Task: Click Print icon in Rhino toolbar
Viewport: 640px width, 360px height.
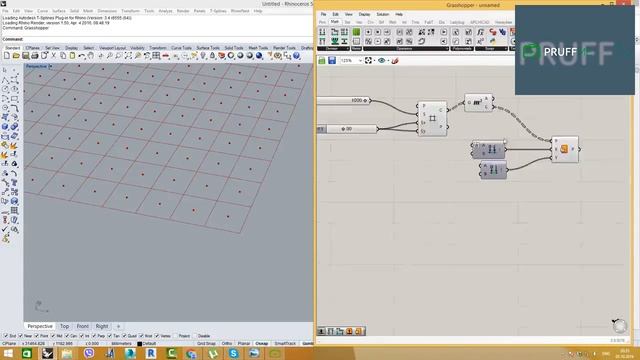Action: pos(35,56)
